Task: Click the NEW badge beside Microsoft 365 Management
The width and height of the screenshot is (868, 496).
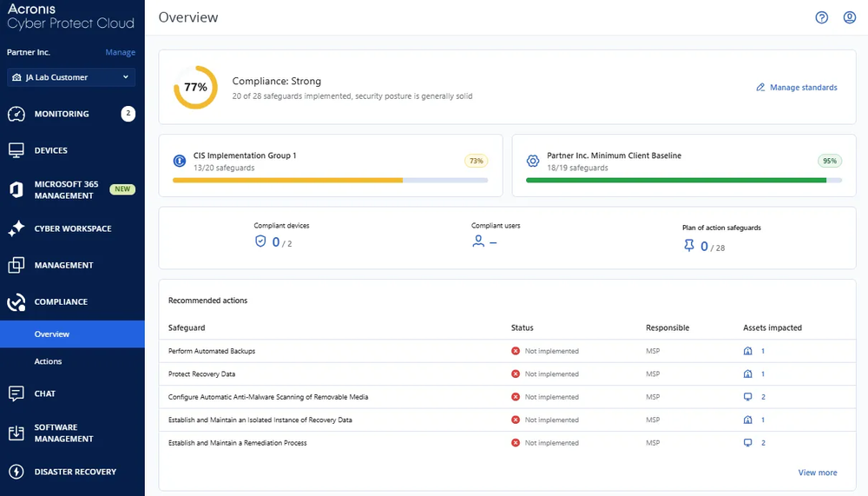Action: coord(122,189)
